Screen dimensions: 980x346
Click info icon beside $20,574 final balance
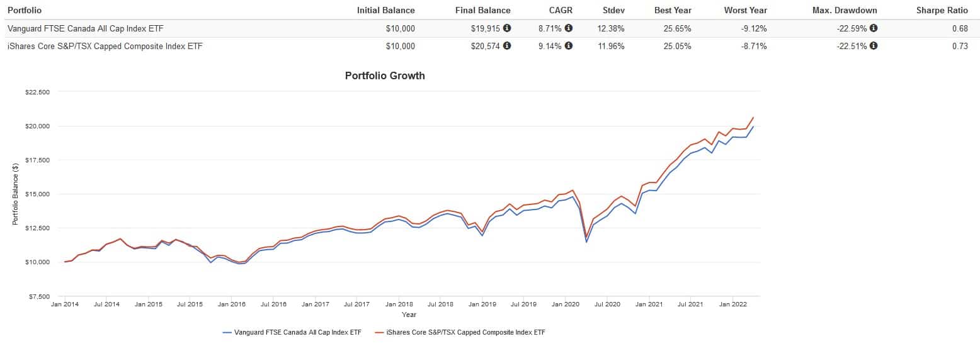[x=507, y=46]
